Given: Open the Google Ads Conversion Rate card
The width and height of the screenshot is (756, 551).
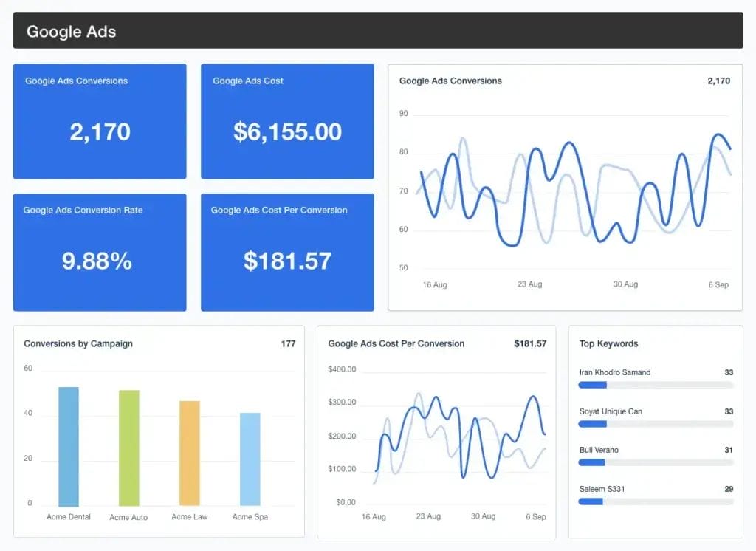Looking at the screenshot, I should 100,251.
